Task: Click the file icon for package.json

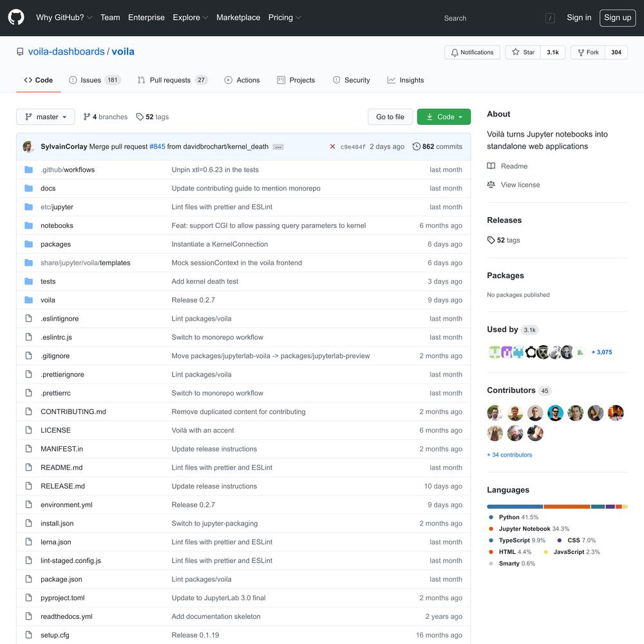Action: click(x=28, y=579)
